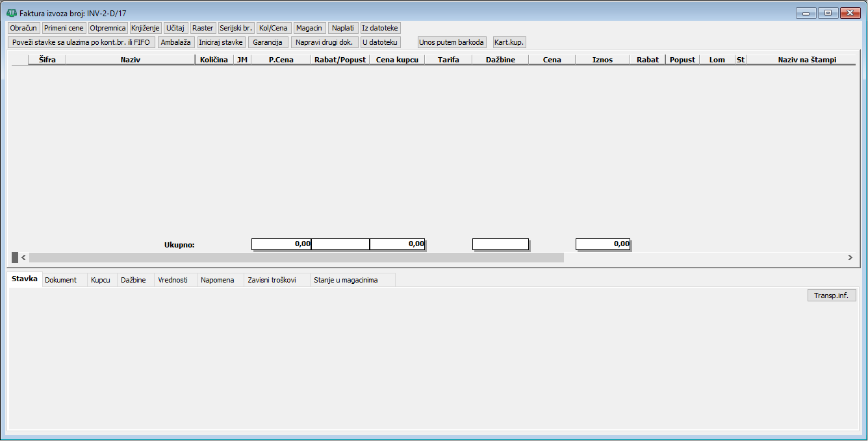Click the Obračun button

pyautogui.click(x=24, y=28)
